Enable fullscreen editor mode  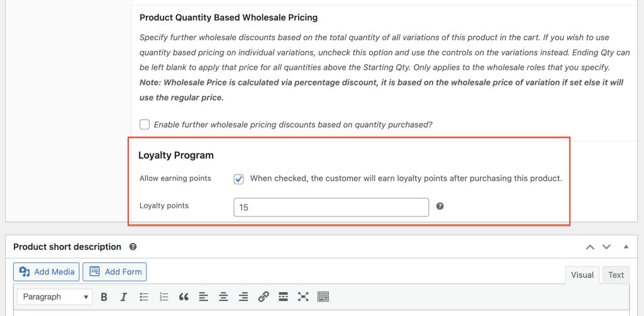[x=303, y=297]
